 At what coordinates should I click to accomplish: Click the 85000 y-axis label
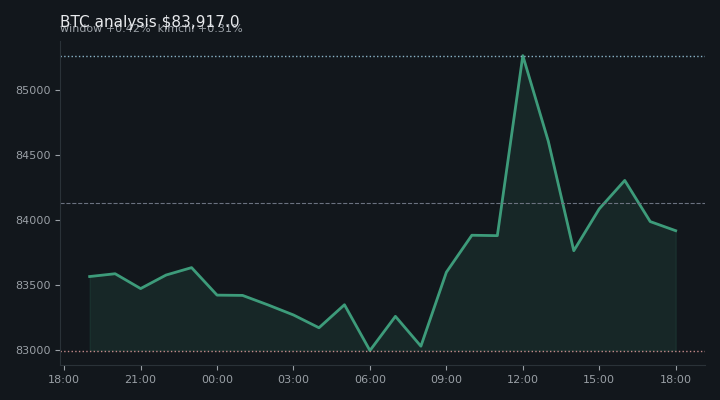point(33,90)
